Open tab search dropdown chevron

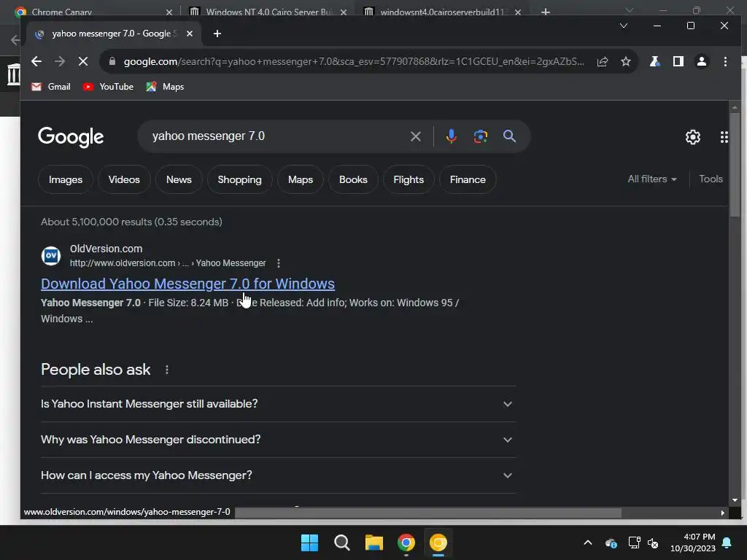(x=623, y=26)
